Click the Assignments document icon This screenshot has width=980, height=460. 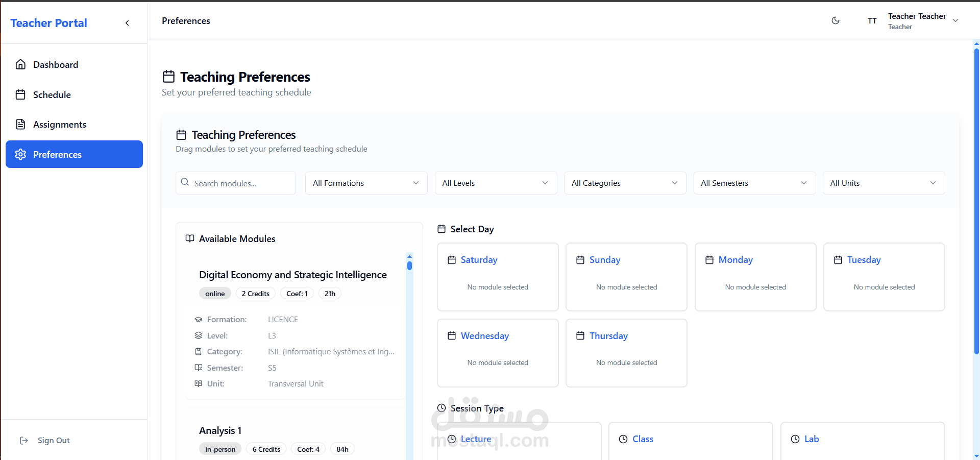(20, 125)
